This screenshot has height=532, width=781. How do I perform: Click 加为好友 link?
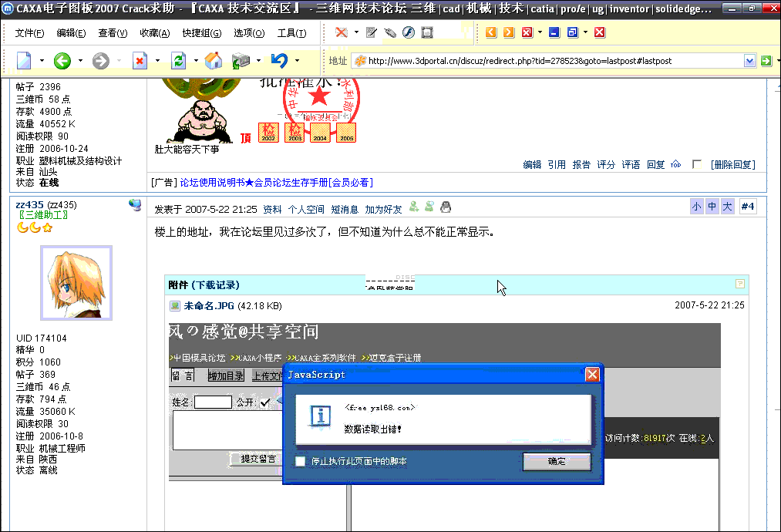383,209
